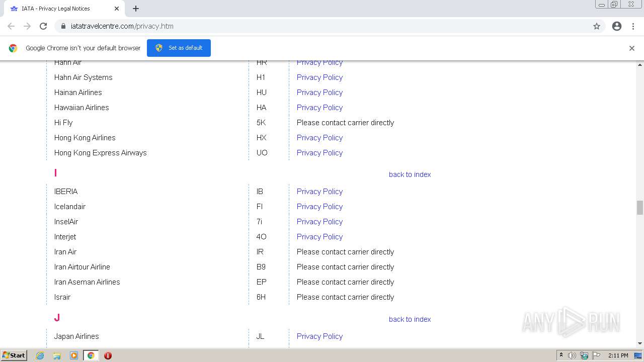Click the 2:11 PM system clock
644x362 pixels.
pyautogui.click(x=618, y=355)
